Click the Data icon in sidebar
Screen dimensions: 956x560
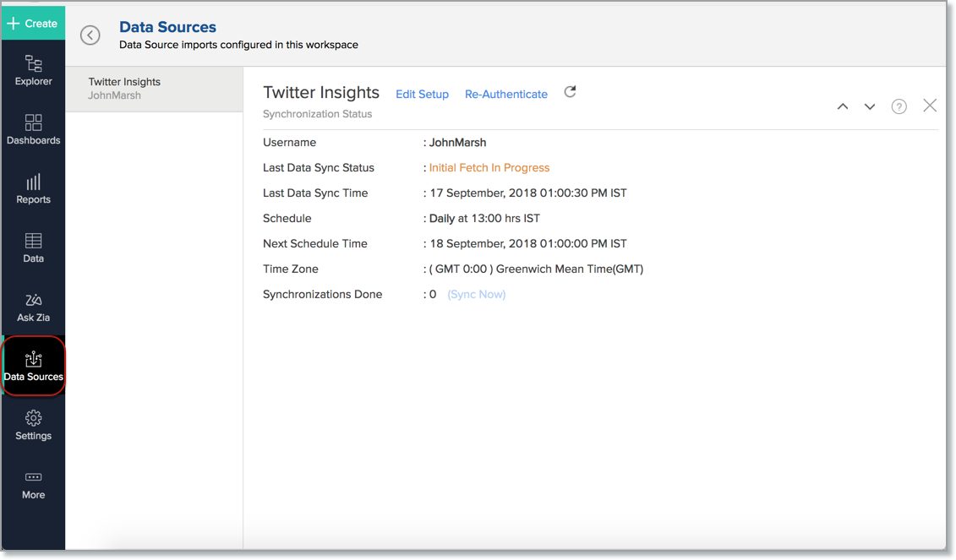pyautogui.click(x=33, y=247)
